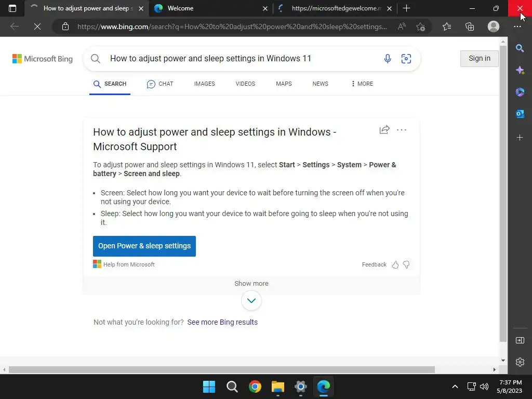Open NEWS results

click(x=320, y=84)
